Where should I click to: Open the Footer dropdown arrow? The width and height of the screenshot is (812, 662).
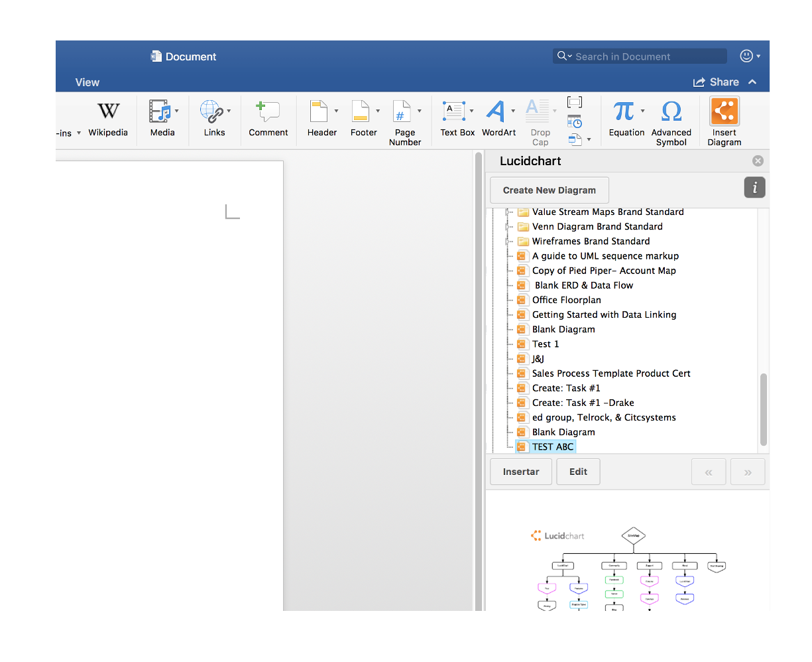tap(378, 111)
